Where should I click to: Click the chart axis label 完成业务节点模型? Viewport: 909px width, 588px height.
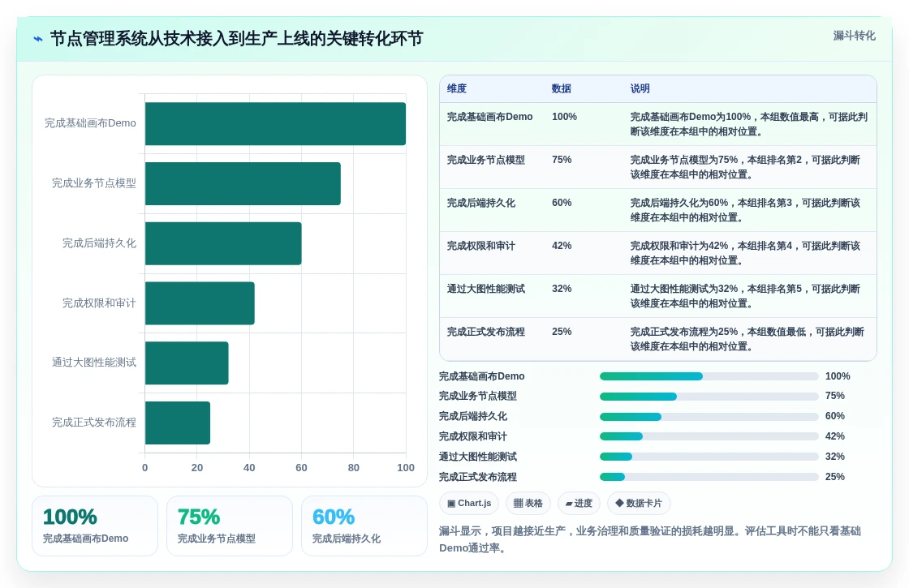tap(94, 183)
